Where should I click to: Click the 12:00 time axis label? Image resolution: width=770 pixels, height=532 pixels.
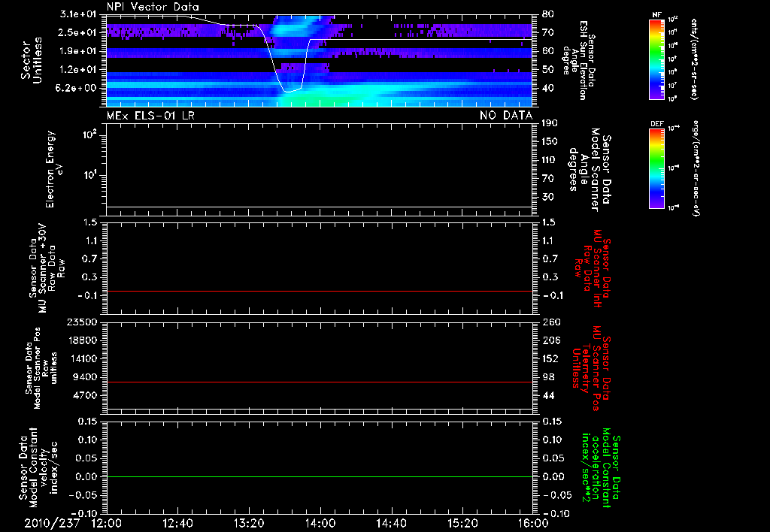pos(107,523)
